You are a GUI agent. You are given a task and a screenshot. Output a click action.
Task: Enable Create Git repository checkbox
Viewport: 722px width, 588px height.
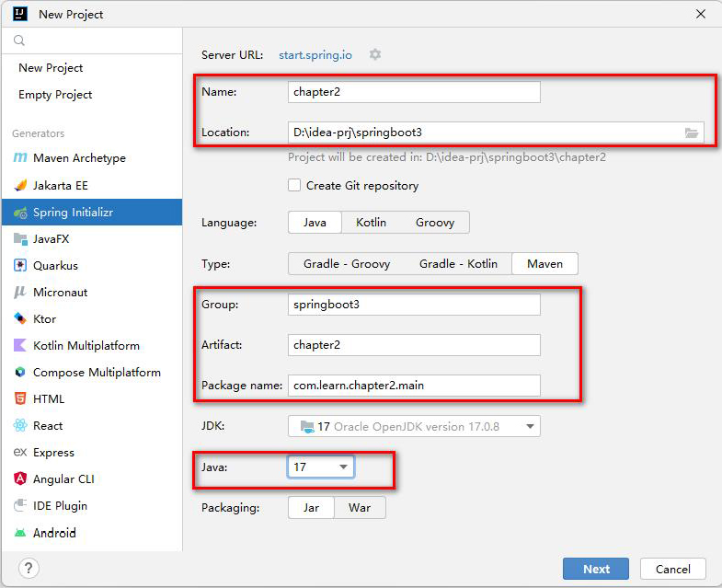tap(294, 185)
